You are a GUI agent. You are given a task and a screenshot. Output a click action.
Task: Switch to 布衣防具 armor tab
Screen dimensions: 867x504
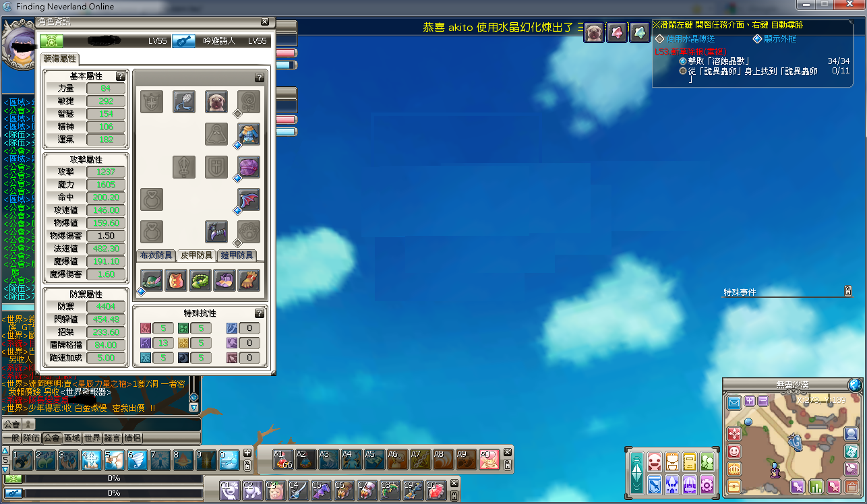click(156, 255)
